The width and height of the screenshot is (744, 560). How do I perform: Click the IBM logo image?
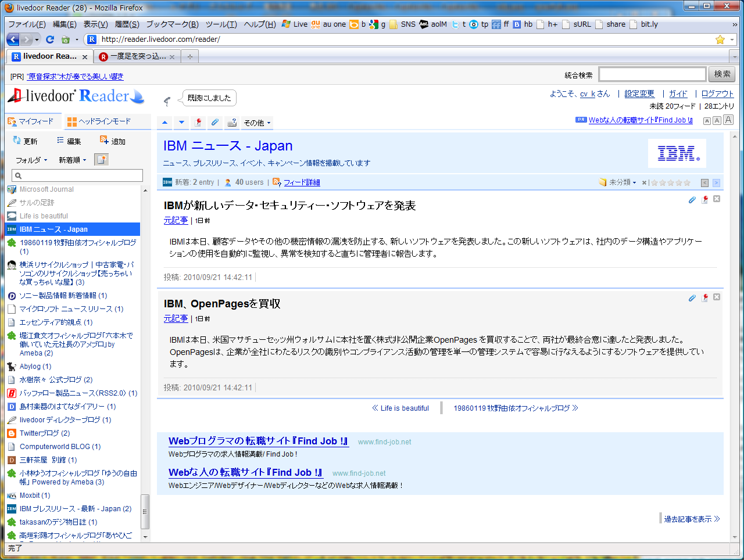(x=677, y=153)
